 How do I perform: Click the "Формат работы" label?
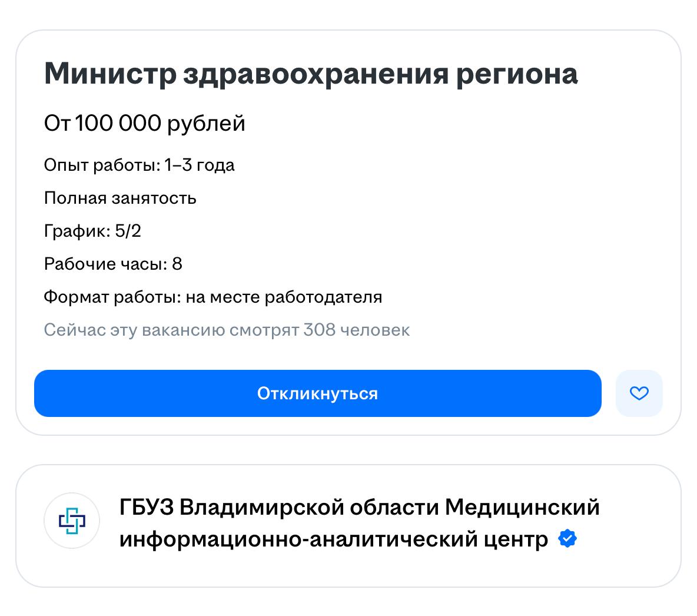pyautogui.click(x=111, y=297)
